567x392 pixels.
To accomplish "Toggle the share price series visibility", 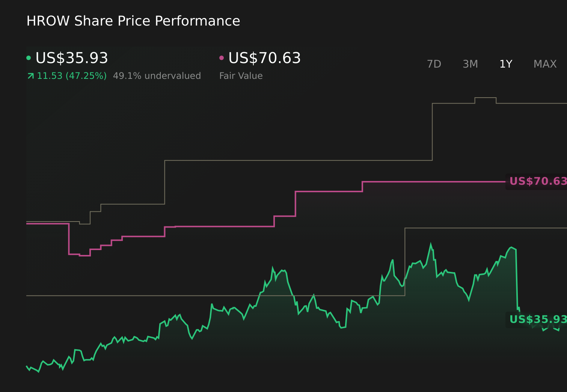I will tap(71, 58).
